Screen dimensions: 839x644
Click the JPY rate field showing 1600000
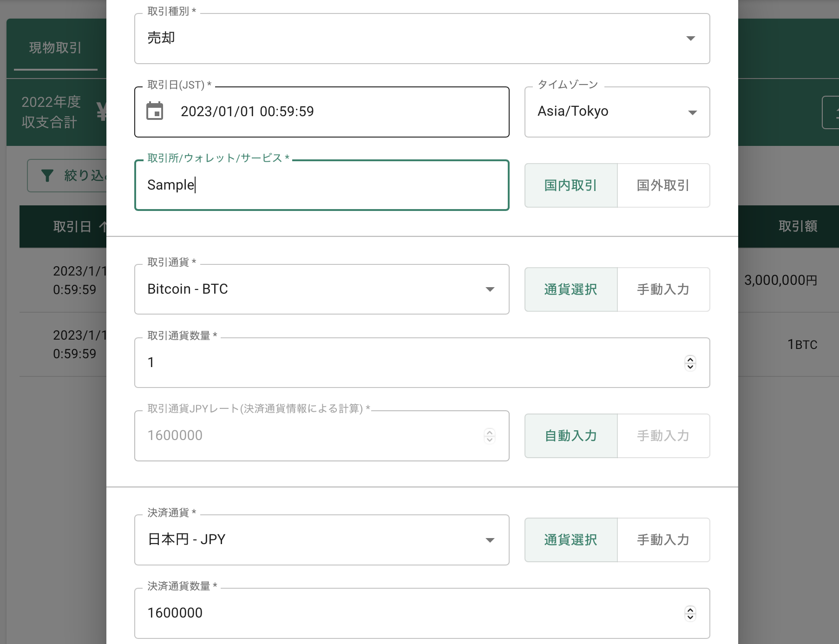pyautogui.click(x=321, y=436)
